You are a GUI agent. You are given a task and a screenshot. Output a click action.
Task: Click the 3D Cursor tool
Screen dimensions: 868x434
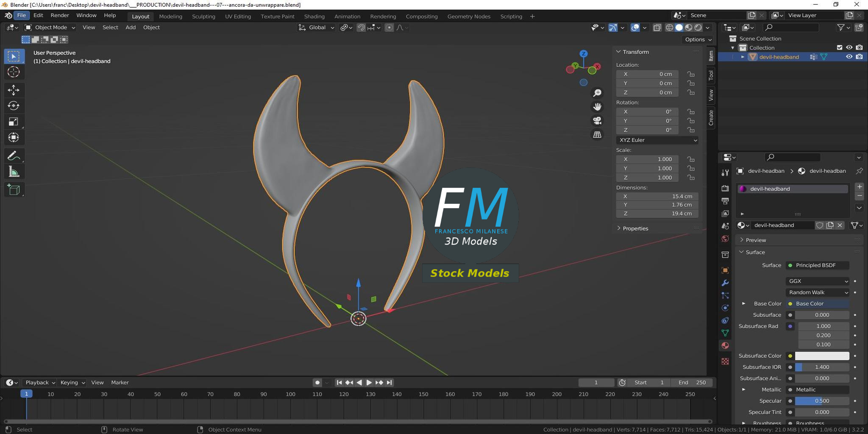pyautogui.click(x=14, y=72)
